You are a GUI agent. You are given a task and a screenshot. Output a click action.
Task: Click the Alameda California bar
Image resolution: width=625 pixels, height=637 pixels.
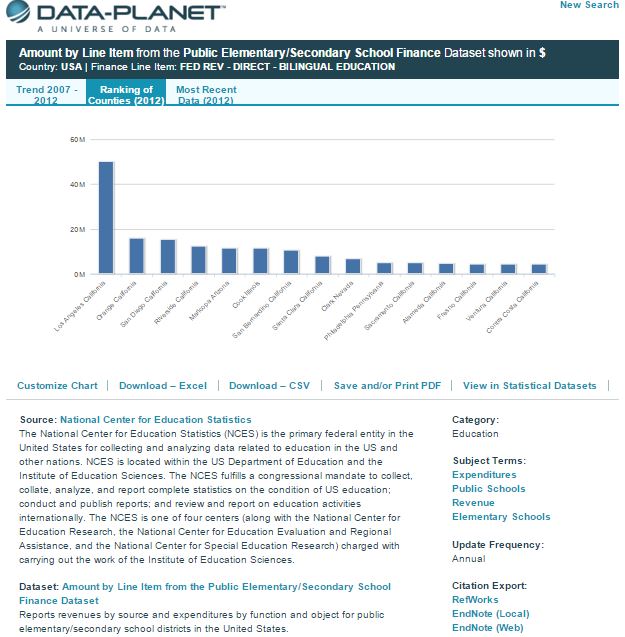(x=446, y=269)
